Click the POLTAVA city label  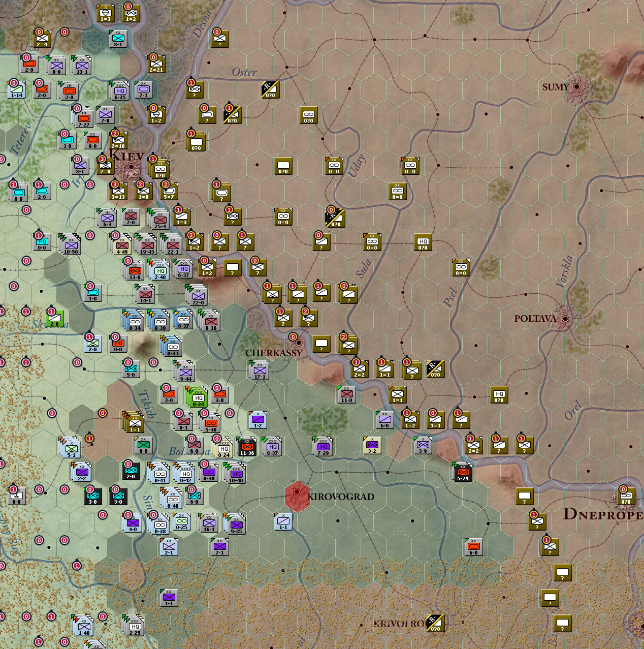pos(535,319)
